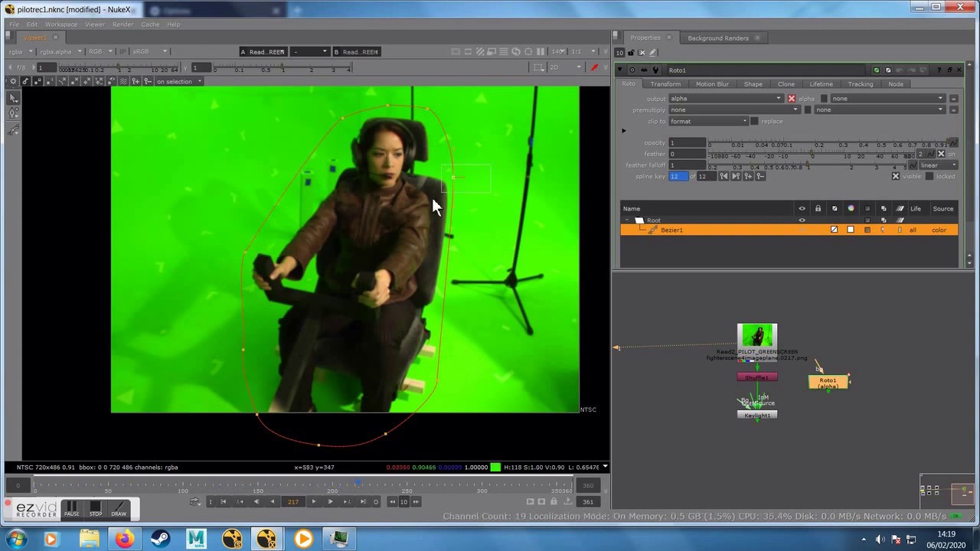Select the arrow selection tool in viewer

click(x=14, y=98)
